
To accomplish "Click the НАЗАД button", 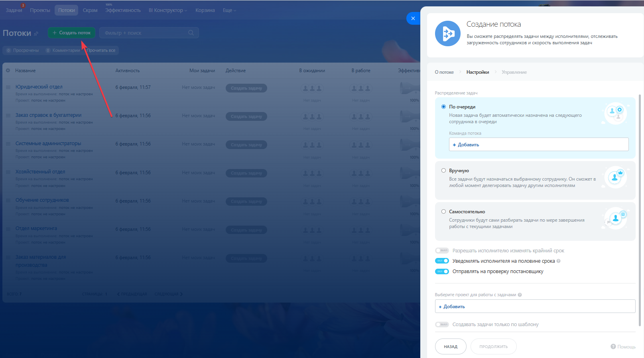I will [x=451, y=346].
